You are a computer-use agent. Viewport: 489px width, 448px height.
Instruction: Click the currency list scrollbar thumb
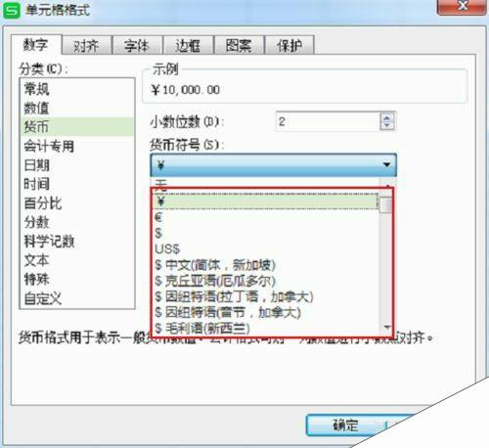click(x=386, y=205)
